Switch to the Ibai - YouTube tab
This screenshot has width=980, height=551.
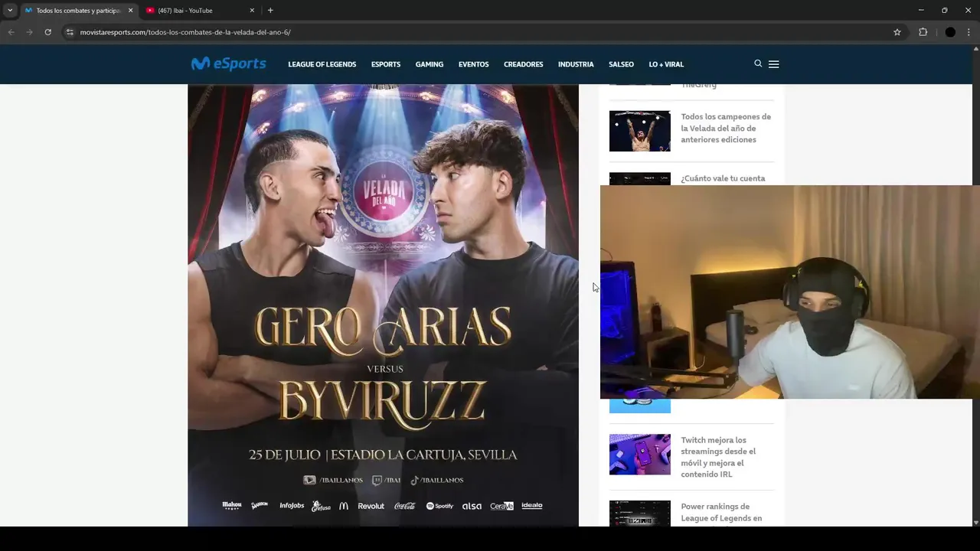(200, 11)
